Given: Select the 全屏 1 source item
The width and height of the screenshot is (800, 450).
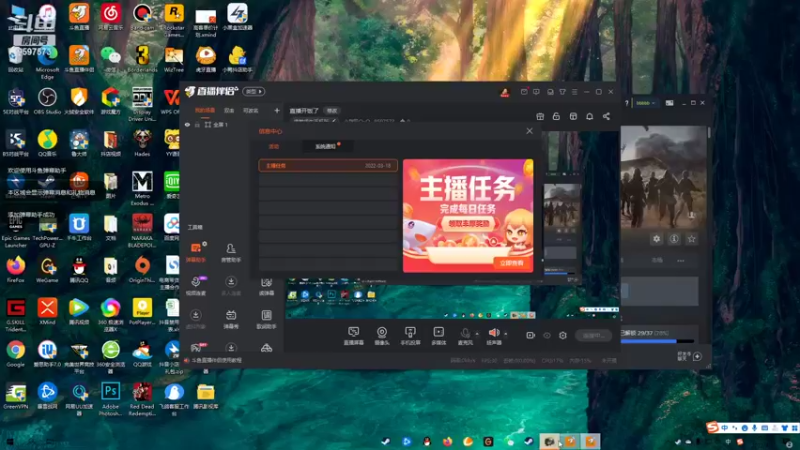Looking at the screenshot, I should point(216,124).
